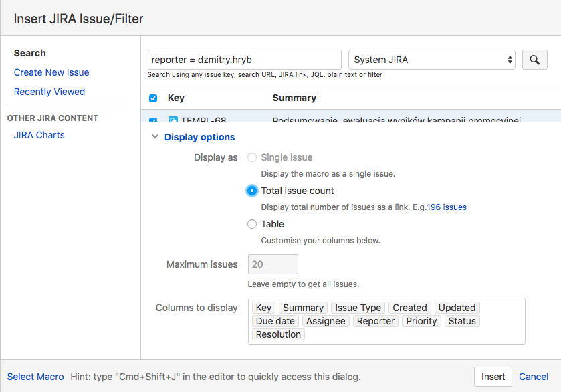Click the Due date column tag
The width and height of the screenshot is (561, 392).
[x=275, y=321]
